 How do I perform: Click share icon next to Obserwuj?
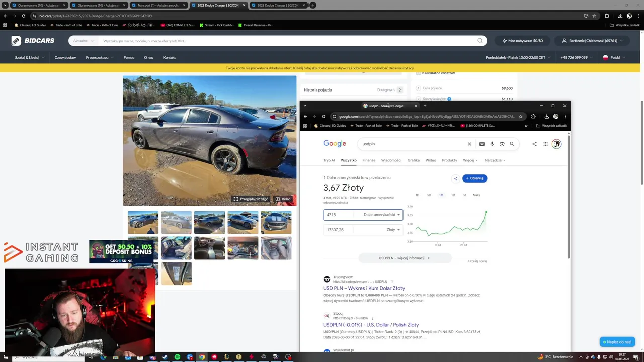(x=456, y=178)
